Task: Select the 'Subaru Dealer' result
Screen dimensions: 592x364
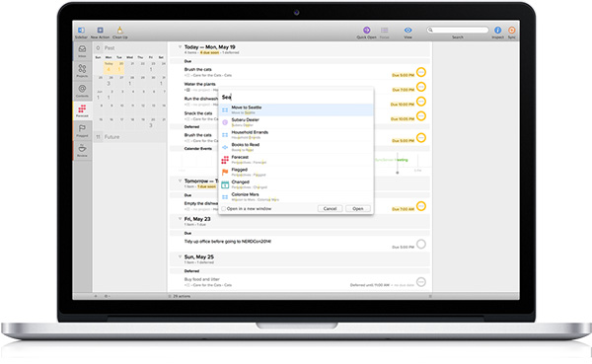Action: coord(296,122)
